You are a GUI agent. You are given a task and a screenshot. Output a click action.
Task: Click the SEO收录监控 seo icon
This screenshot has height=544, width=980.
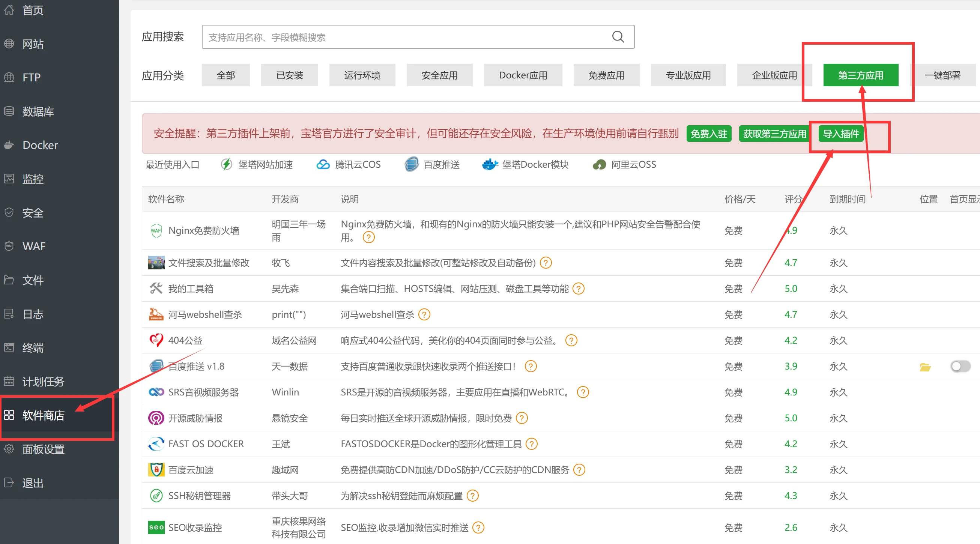pos(156,527)
